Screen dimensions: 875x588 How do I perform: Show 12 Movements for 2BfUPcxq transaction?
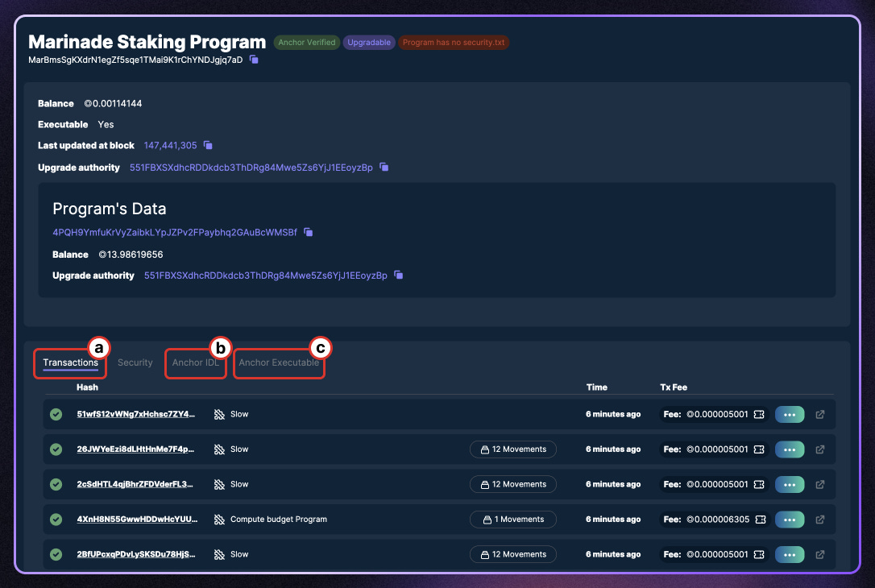513,554
